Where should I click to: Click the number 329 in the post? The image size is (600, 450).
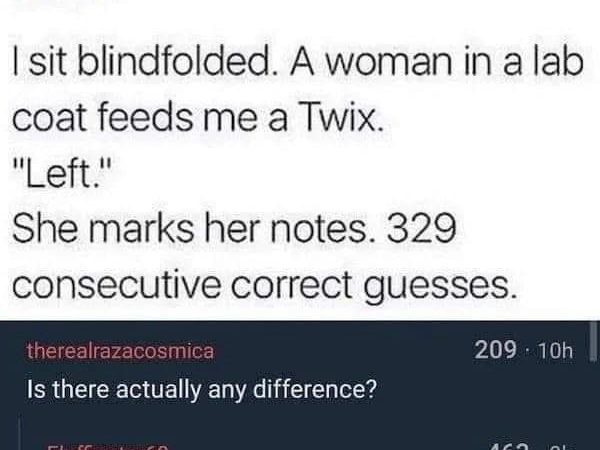(423, 231)
